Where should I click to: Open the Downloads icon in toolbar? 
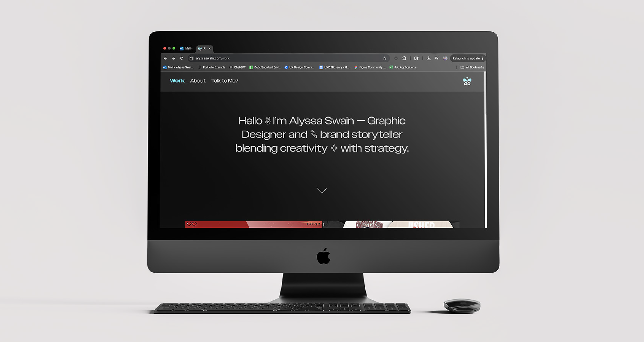pyautogui.click(x=428, y=58)
